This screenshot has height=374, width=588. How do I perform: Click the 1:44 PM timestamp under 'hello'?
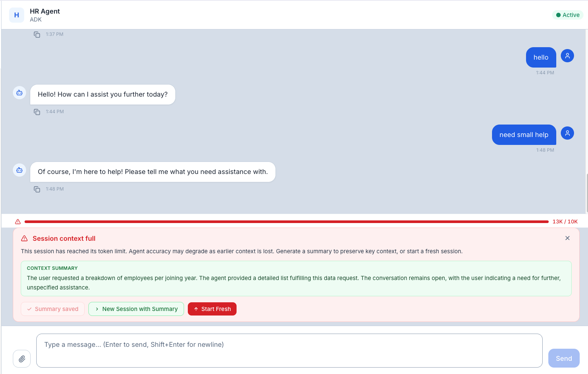pyautogui.click(x=545, y=73)
